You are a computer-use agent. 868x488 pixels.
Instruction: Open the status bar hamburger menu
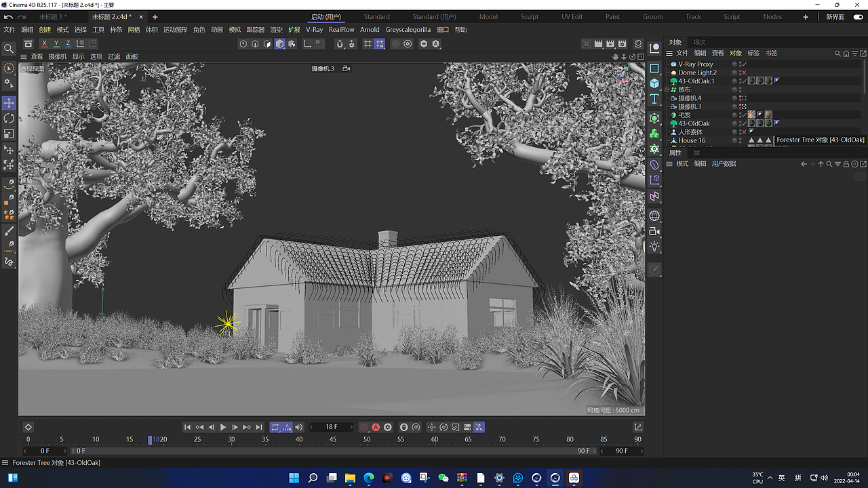[x=5, y=463]
